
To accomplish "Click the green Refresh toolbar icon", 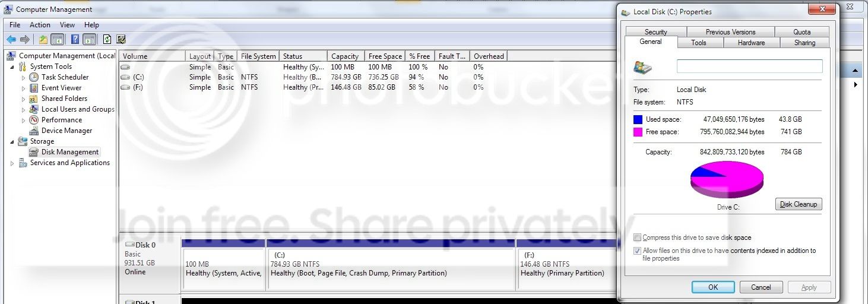I will [x=106, y=39].
